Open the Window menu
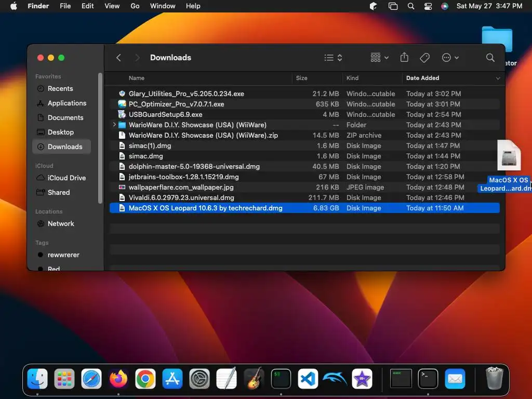The height and width of the screenshot is (399, 532). (163, 6)
